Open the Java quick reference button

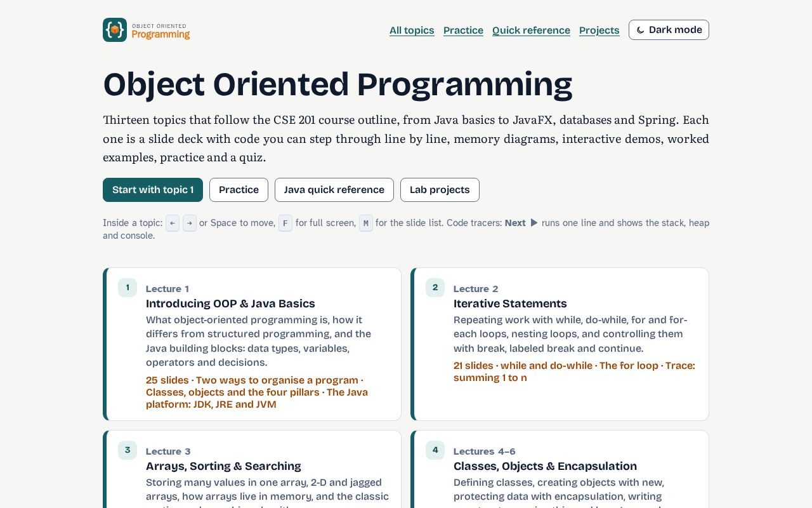click(x=334, y=190)
